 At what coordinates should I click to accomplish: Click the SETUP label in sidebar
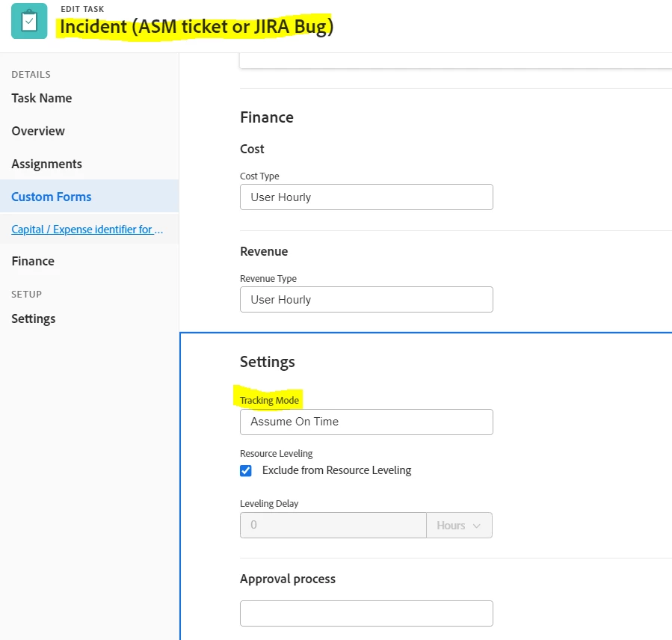27,295
